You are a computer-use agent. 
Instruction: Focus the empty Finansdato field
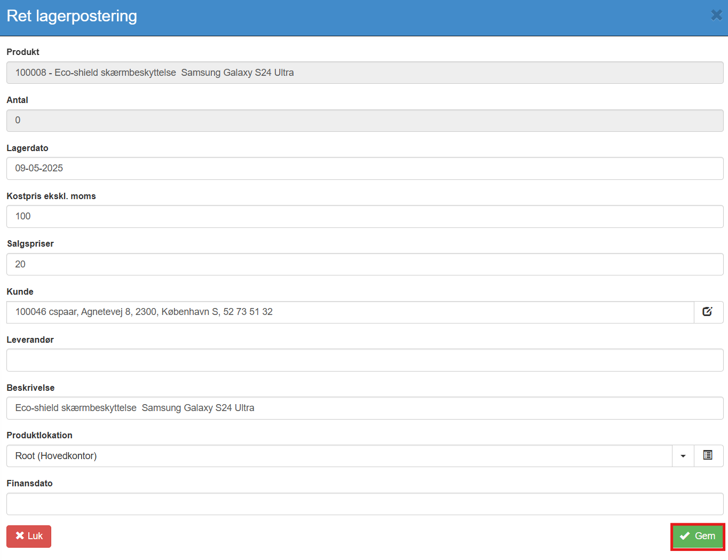pyautogui.click(x=365, y=504)
